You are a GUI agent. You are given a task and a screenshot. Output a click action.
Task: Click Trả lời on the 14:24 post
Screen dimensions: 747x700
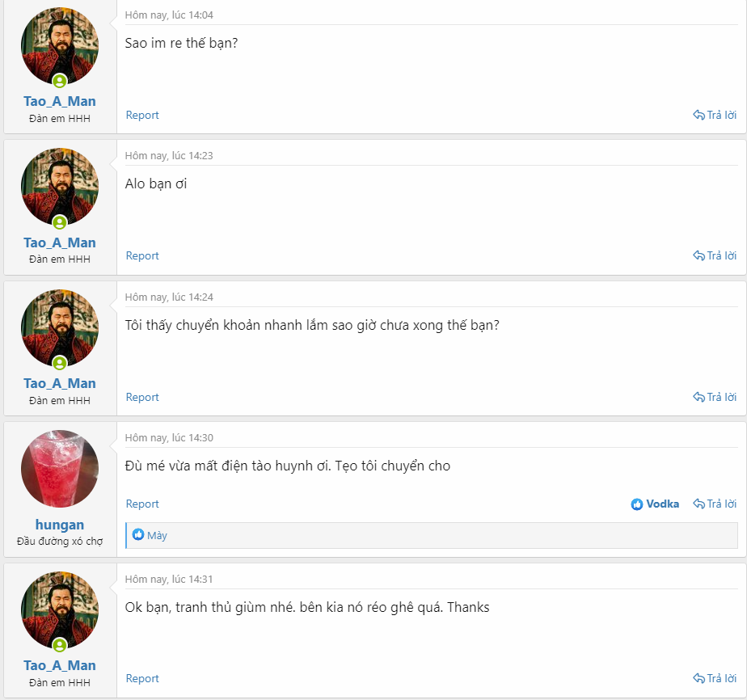click(715, 397)
